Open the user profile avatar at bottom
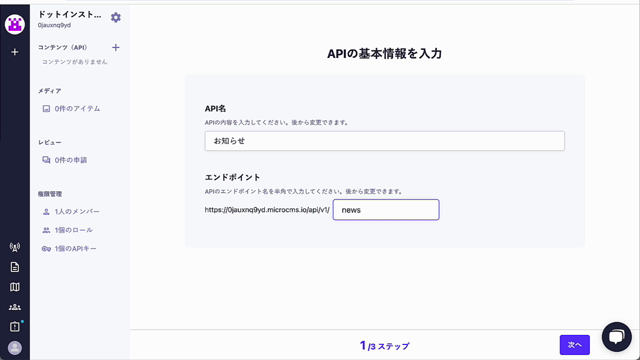This screenshot has height=360, width=640. [15, 348]
